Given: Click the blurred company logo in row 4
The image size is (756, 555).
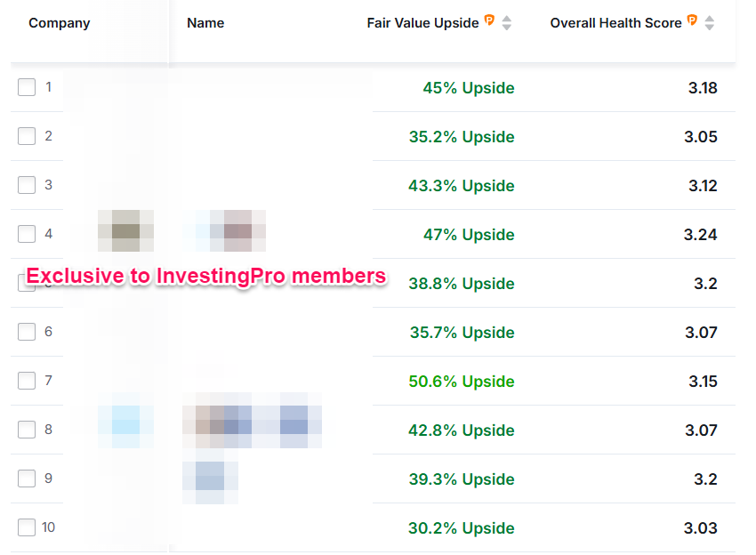Looking at the screenshot, I should (x=125, y=230).
